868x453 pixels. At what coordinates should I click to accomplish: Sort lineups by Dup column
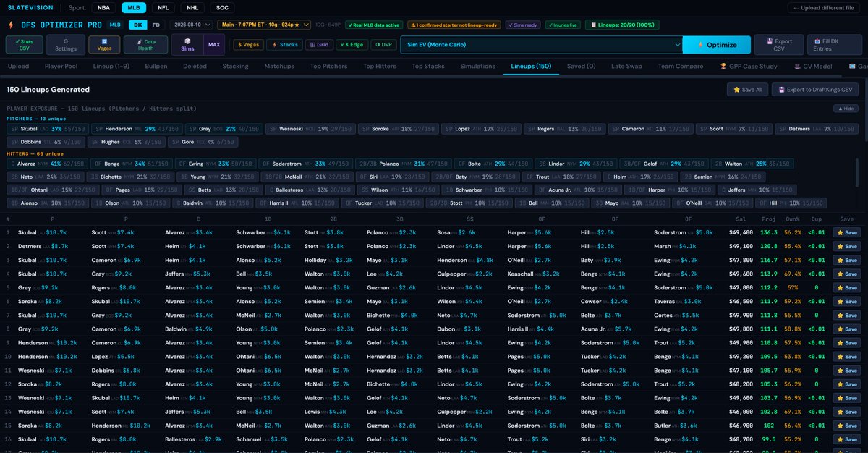pyautogui.click(x=816, y=219)
